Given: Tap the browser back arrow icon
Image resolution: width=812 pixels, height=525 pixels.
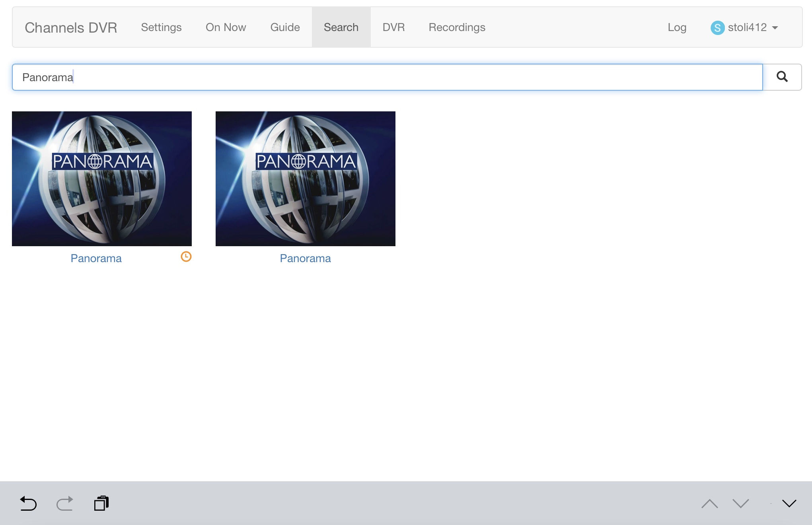Looking at the screenshot, I should [28, 504].
